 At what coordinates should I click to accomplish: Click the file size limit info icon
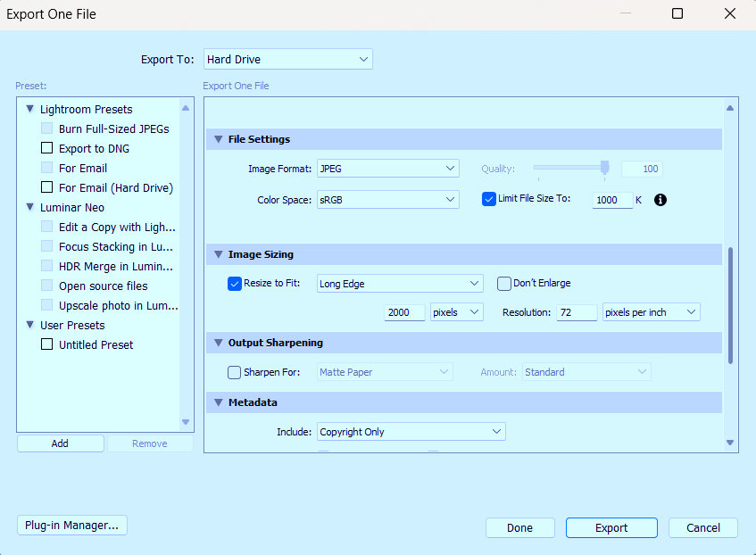[660, 199]
